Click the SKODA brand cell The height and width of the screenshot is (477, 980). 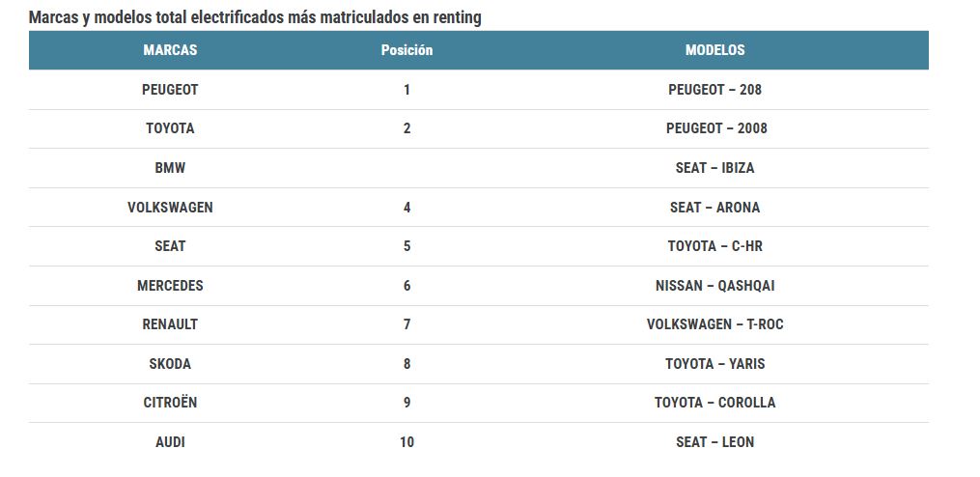click(170, 364)
